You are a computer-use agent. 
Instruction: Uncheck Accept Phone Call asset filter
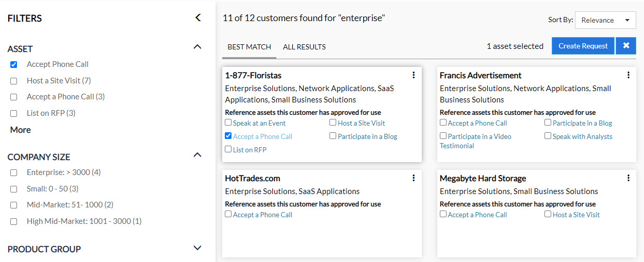[x=14, y=65]
